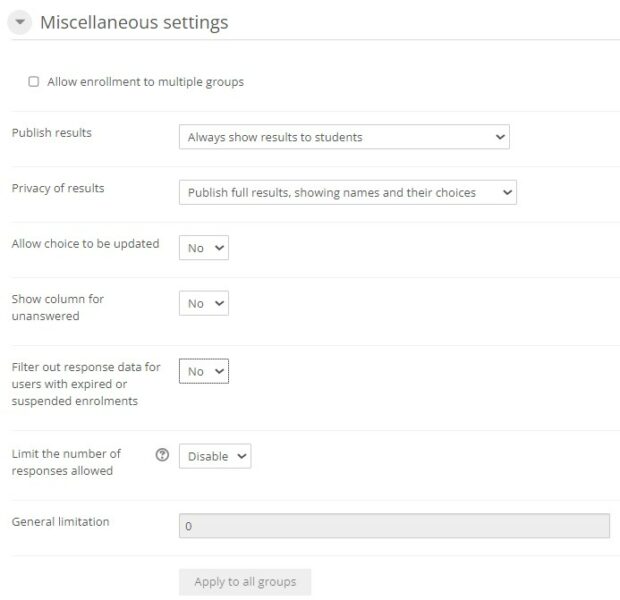
Task: Click the Publish results label
Action: 51,133
